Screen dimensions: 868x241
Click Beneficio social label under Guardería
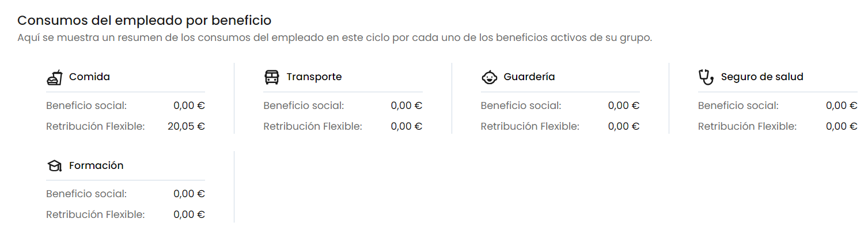click(x=521, y=106)
